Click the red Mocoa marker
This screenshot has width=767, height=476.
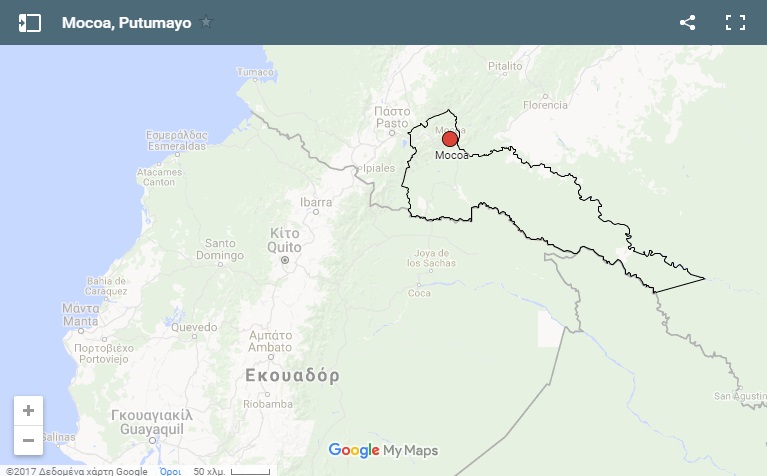coord(450,139)
